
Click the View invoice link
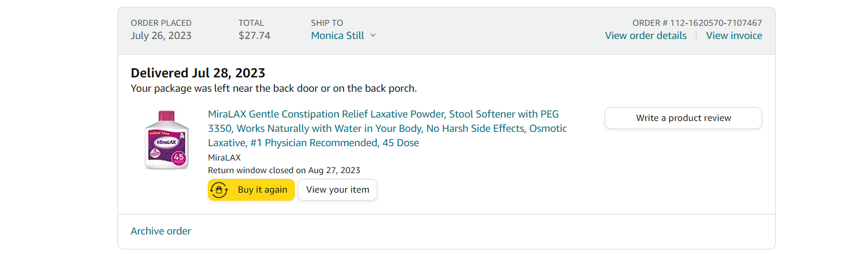[733, 36]
